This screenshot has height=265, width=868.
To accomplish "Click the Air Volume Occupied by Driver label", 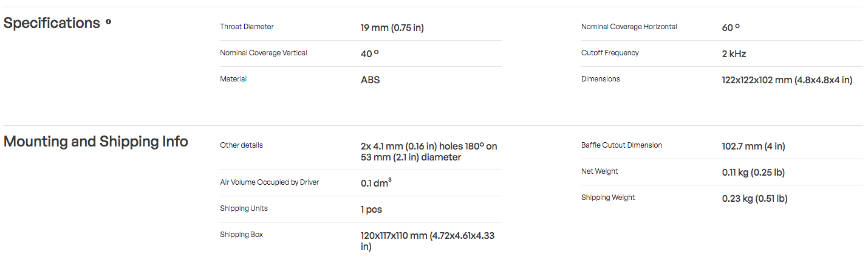I will click(269, 182).
